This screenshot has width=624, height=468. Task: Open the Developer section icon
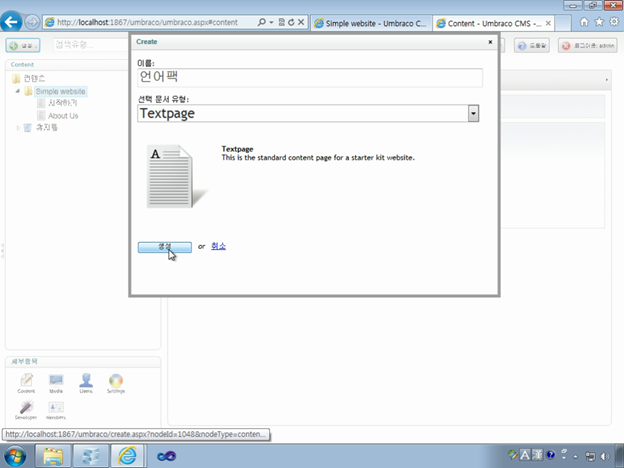point(26,410)
